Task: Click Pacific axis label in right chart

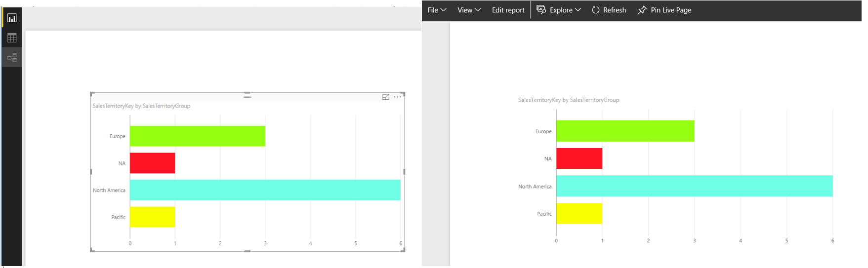Action: coord(544,214)
